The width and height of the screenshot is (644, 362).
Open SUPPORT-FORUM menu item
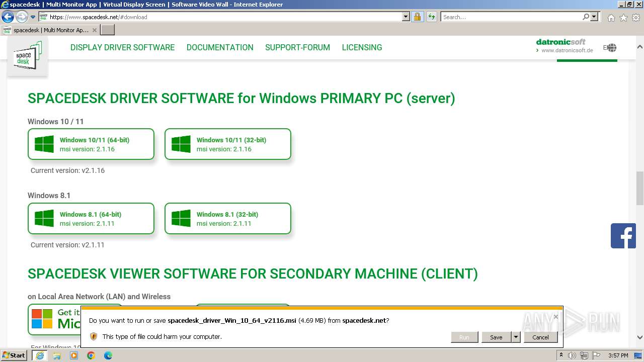pyautogui.click(x=297, y=47)
